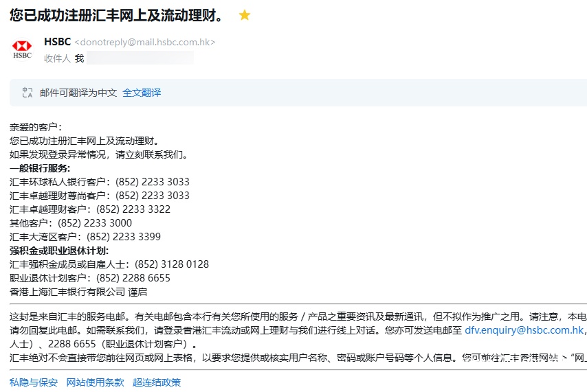Click the 全文翻译 link

142,93
